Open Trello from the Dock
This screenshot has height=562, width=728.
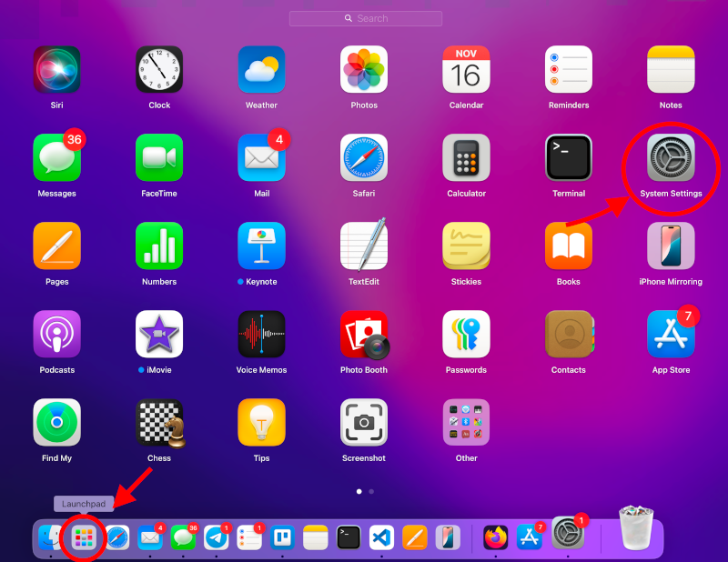click(282, 537)
